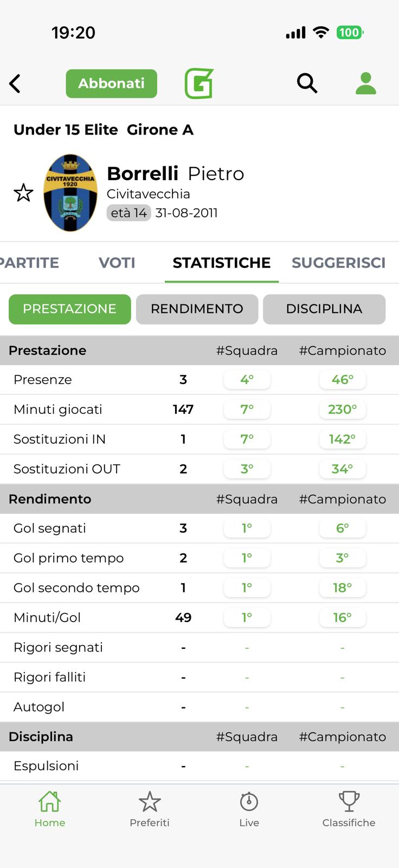Image resolution: width=399 pixels, height=868 pixels.
Task: Open the Live stopwatch icon
Action: pyautogui.click(x=249, y=808)
